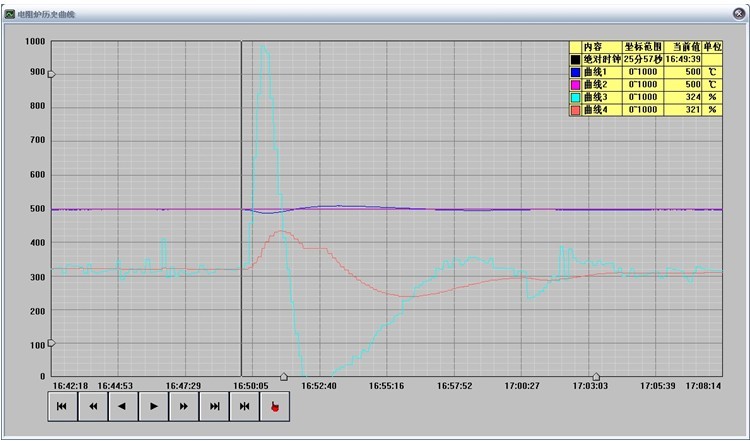Screen dimensions: 750x441
Task: Click the lower Y-axis range marker near 100
Action: point(51,343)
